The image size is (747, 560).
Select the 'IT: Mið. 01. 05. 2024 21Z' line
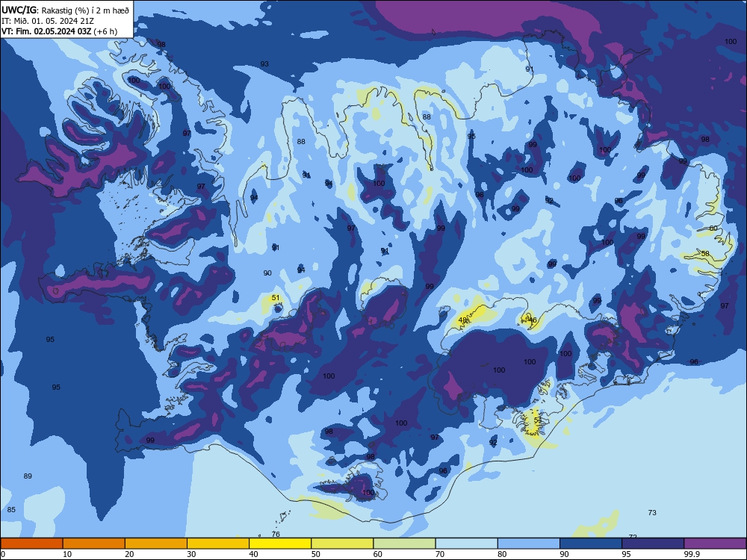(48, 21)
